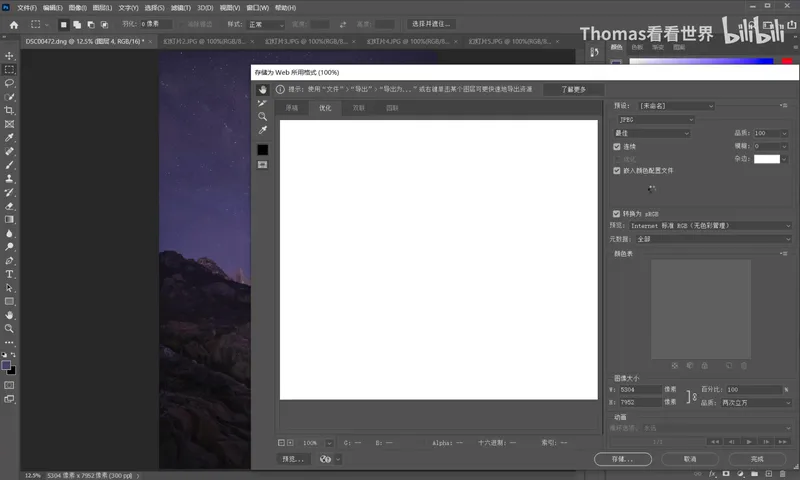
Task: Select the Rectangular Marquee tool
Action: 9,69
